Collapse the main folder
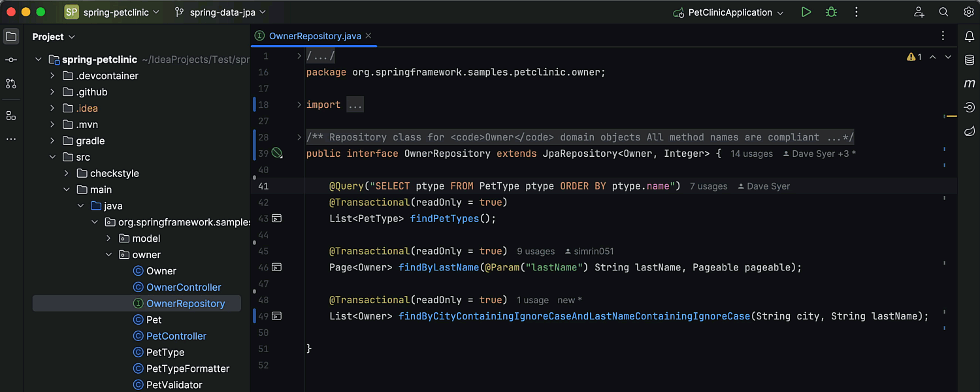This screenshot has width=980, height=392. (67, 190)
